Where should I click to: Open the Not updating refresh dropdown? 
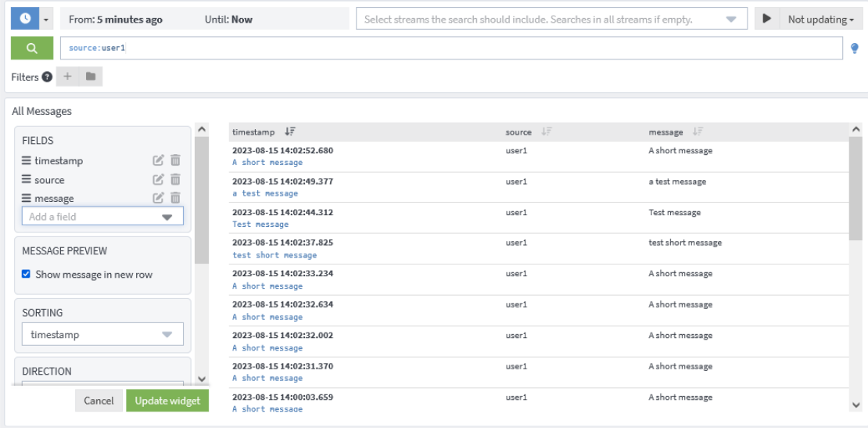coord(820,19)
